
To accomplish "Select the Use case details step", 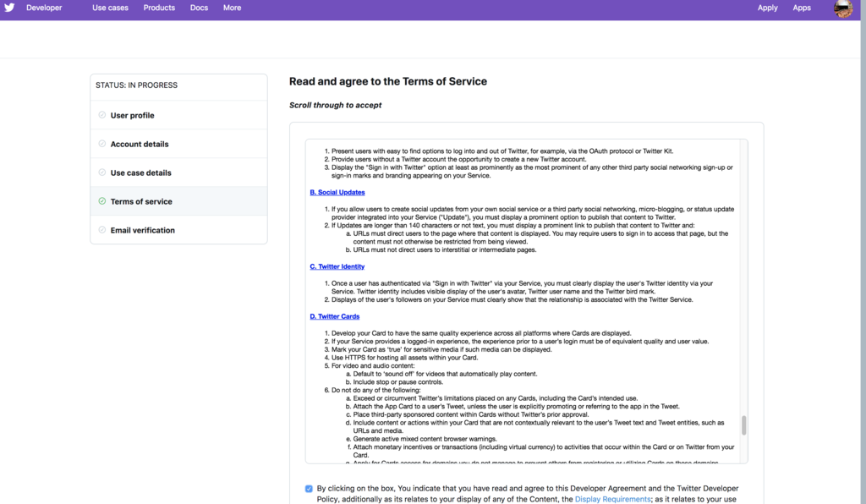I will pos(179,173).
